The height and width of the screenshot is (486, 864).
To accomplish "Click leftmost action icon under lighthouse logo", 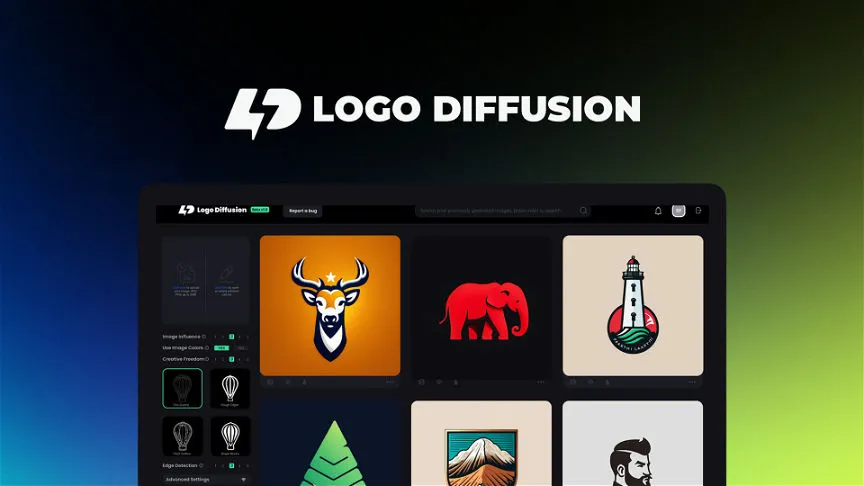I will (x=573, y=382).
